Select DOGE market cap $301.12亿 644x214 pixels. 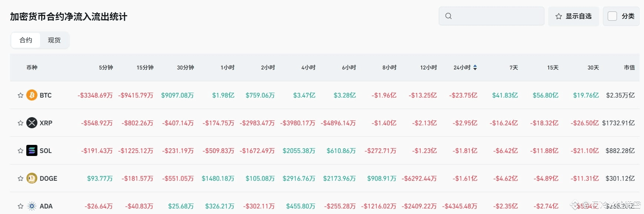tap(620, 179)
